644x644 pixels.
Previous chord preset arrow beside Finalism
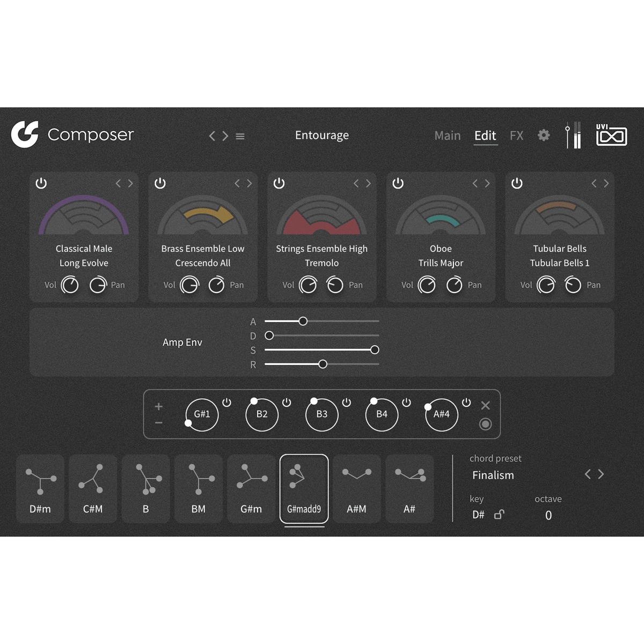588,474
